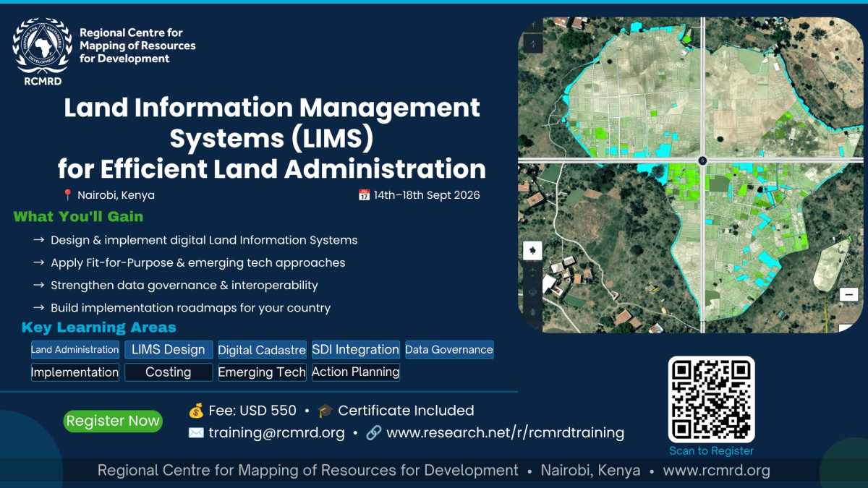Image resolution: width=868 pixels, height=488 pixels.
Task: Click "Build implementation roadmaps for your country"
Action: pos(191,308)
